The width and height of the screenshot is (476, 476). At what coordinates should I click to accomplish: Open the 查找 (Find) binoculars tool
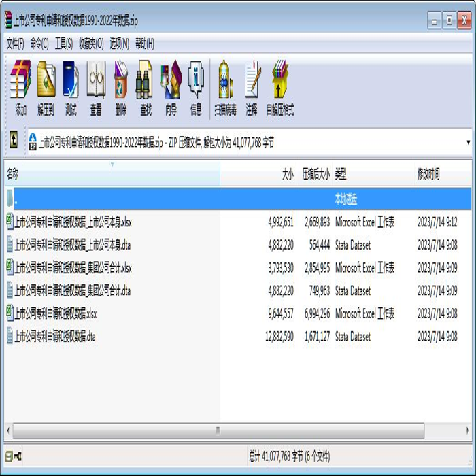tap(146, 80)
